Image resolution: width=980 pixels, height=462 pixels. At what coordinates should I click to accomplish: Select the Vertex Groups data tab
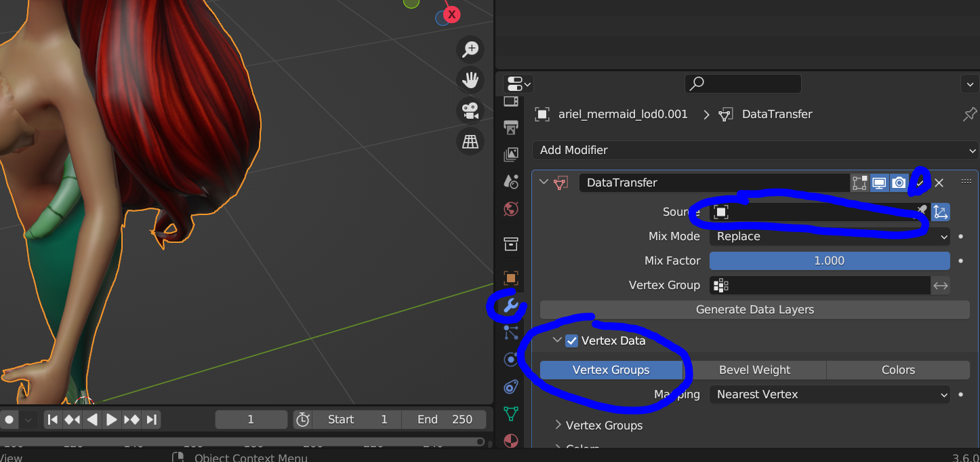611,370
